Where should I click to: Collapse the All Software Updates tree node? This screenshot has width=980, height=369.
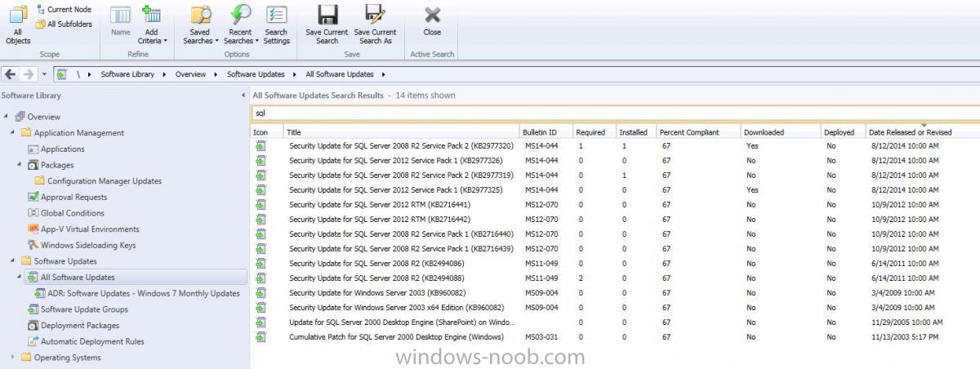click(x=20, y=277)
